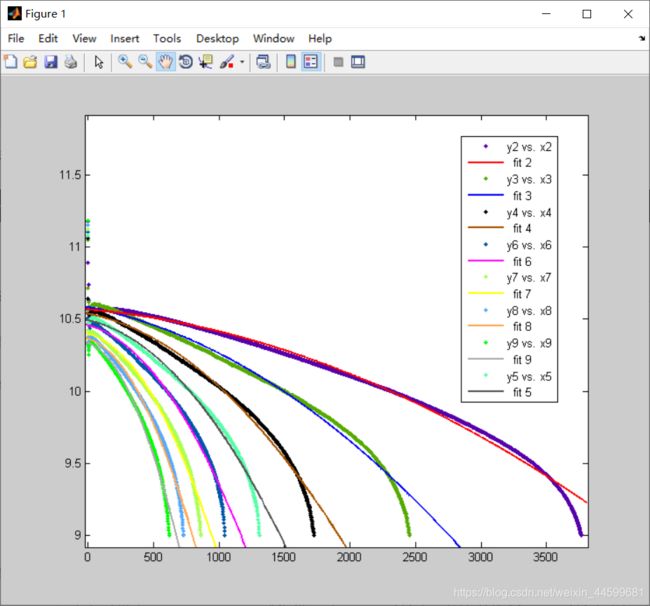Click the Show Plot Tools and Dock icon
This screenshot has width=650, height=606.
[358, 62]
